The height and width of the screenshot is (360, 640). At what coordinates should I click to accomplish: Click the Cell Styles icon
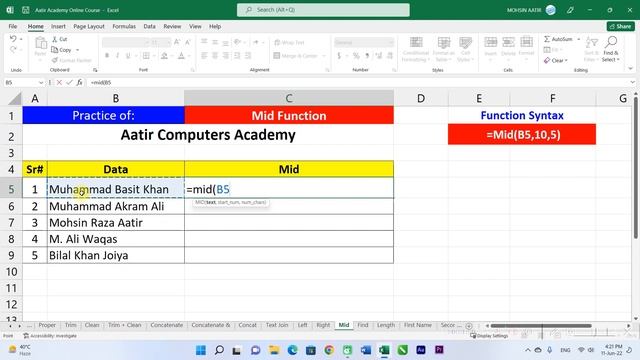[465, 42]
